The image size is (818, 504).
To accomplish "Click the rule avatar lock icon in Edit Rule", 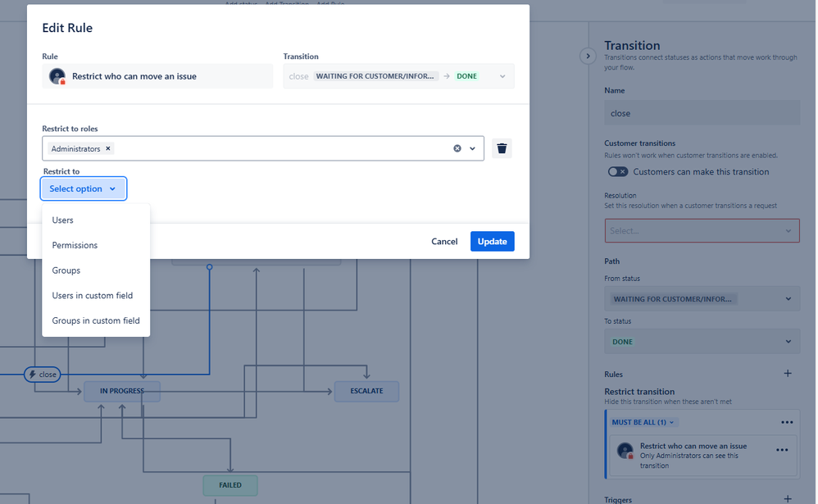I will point(57,76).
